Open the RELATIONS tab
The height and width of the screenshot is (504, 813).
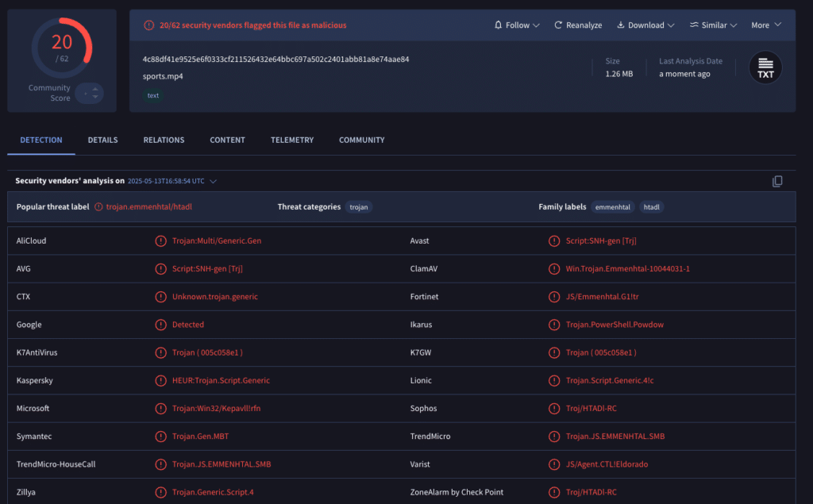pos(164,140)
